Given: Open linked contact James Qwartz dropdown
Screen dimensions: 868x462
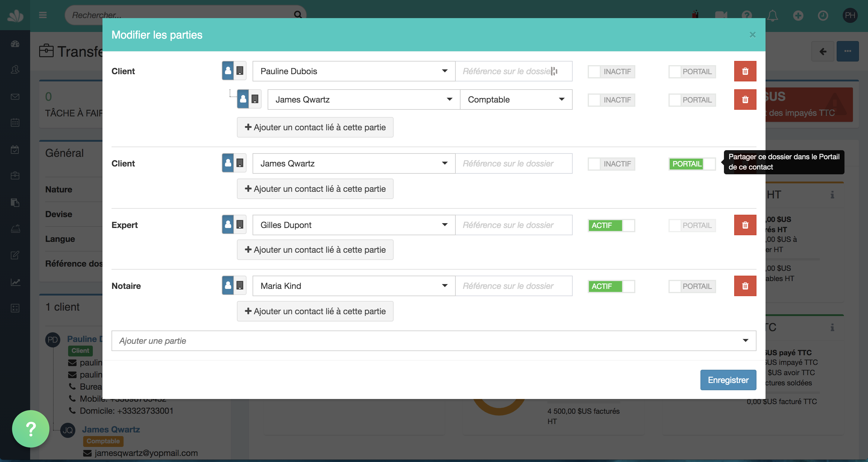Looking at the screenshot, I should point(363,100).
